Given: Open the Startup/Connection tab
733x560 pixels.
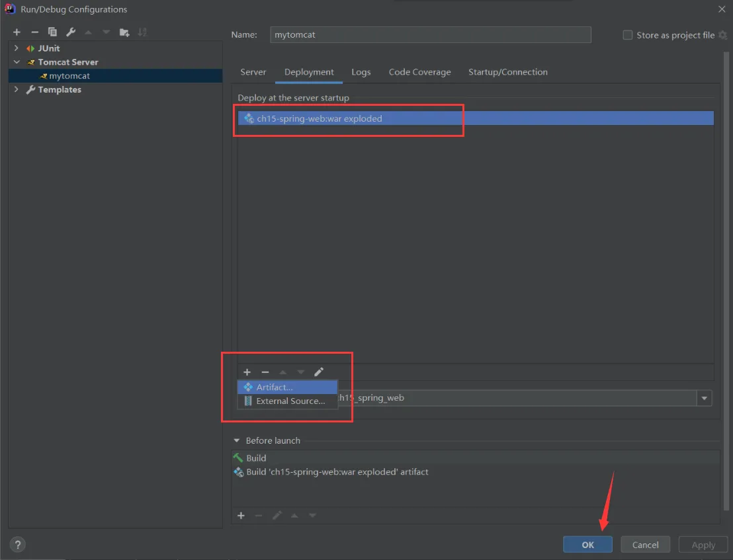Looking at the screenshot, I should pos(507,72).
